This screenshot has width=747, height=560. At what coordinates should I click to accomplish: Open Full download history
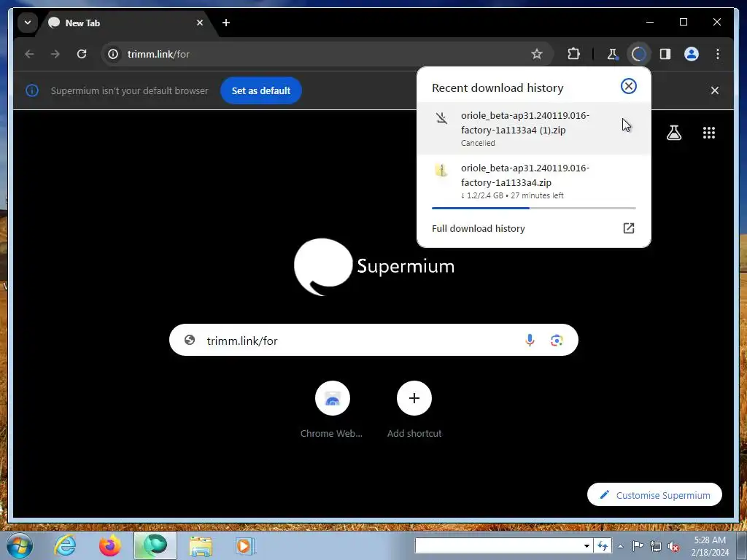coord(533,228)
